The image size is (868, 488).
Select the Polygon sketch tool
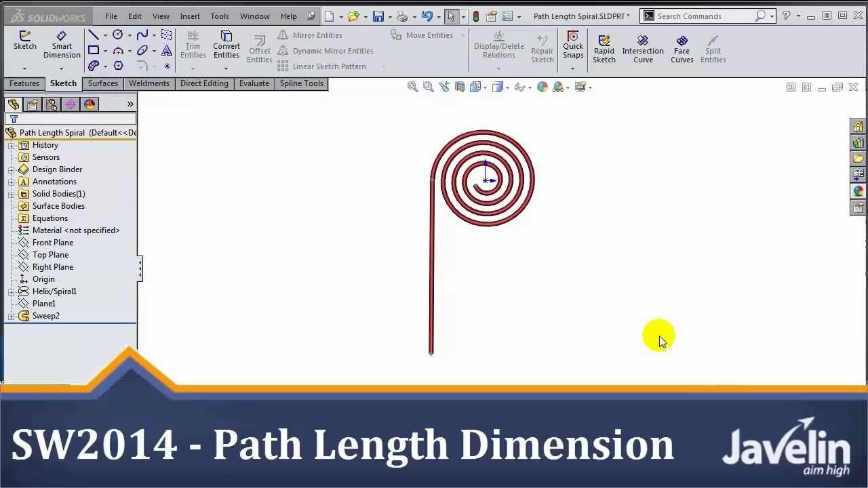117,66
